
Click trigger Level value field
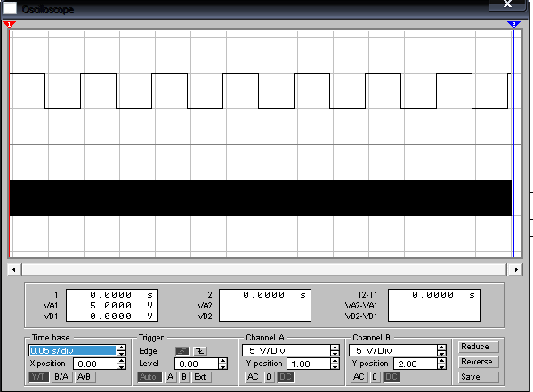[196, 364]
